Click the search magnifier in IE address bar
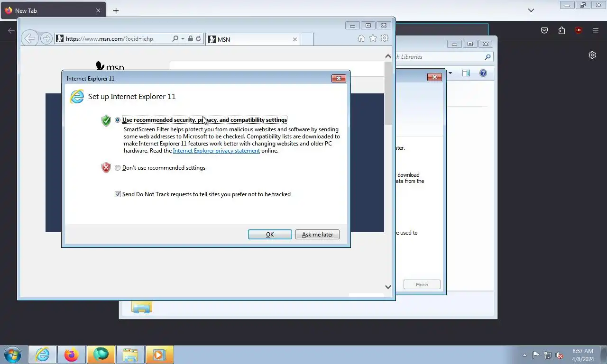The image size is (607, 364). (175, 39)
